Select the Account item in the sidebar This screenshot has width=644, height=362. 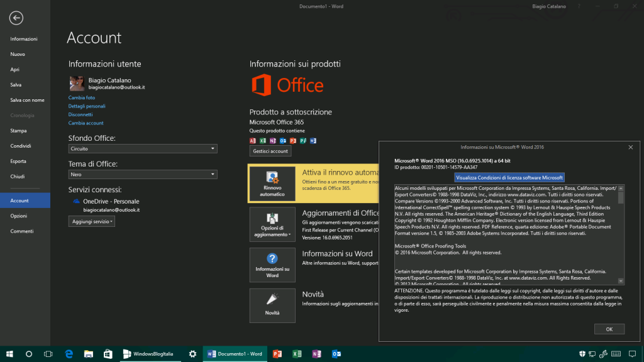tap(25, 200)
